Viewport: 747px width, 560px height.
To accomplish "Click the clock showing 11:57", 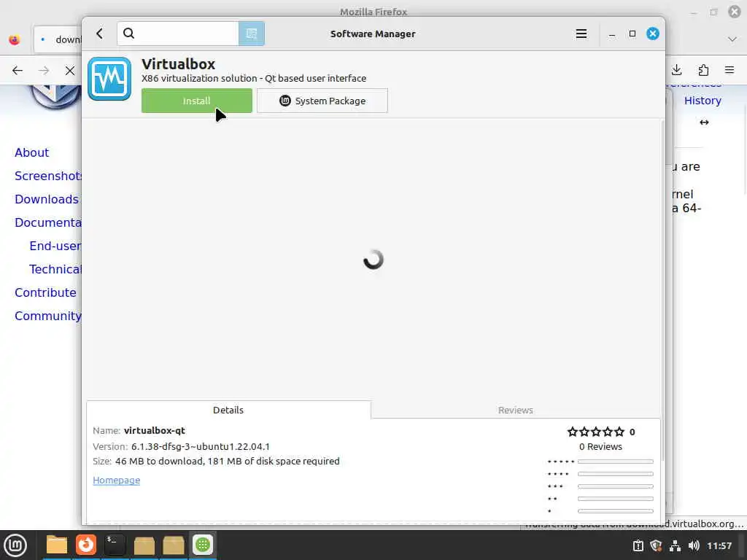I will 719,545.
